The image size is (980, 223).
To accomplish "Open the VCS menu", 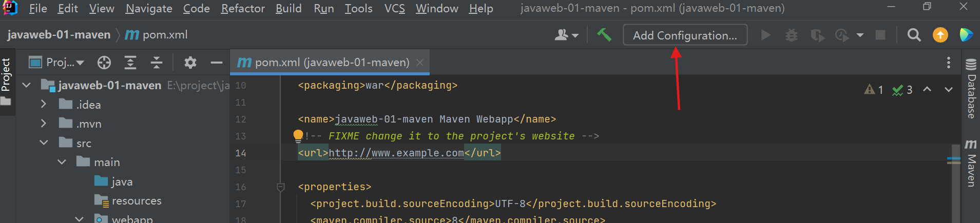I will [x=394, y=8].
